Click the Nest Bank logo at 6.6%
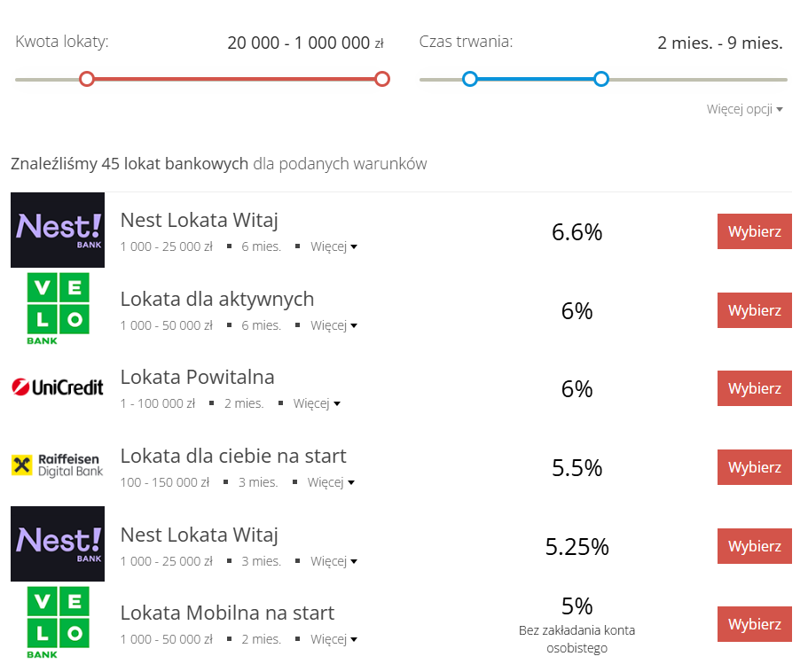This screenshot has width=808, height=672. 58,230
